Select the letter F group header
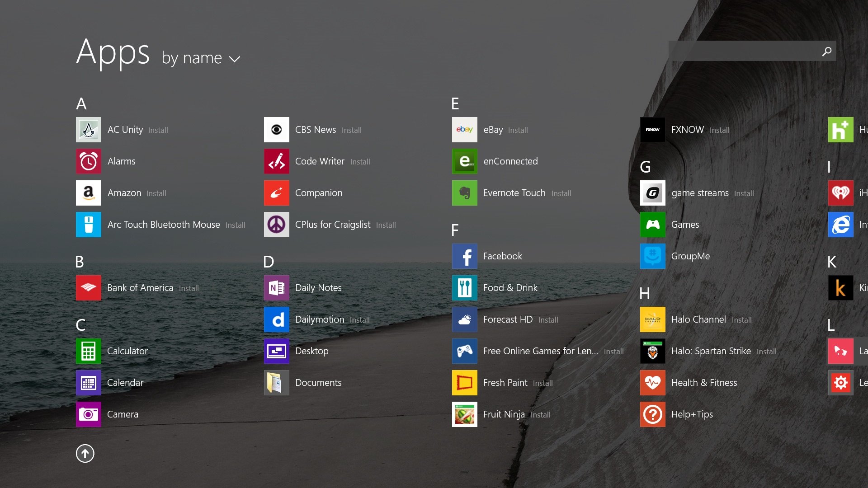868x488 pixels. 455,230
